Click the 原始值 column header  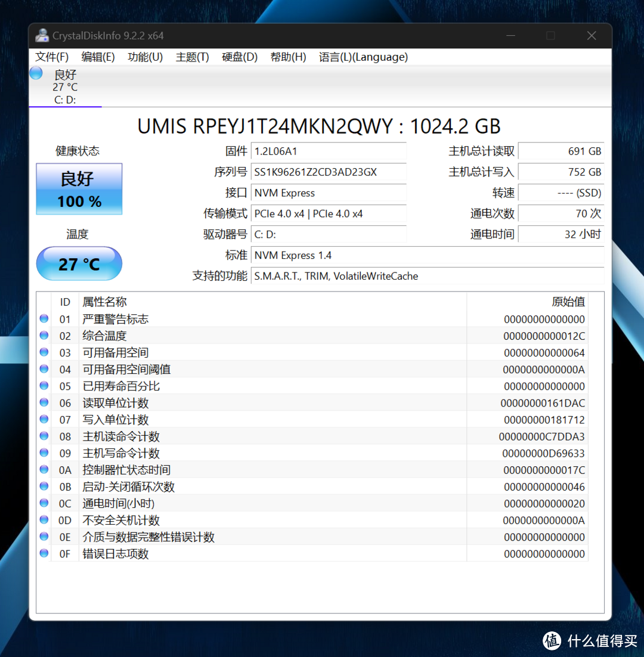click(528, 302)
